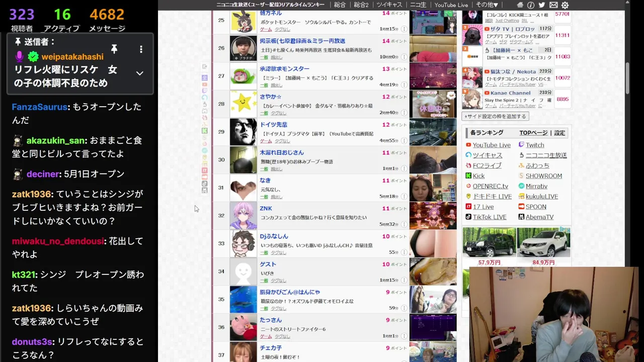This screenshot has height=362, width=644.
Task: Switch to ツイキャス tab
Action: click(389, 5)
